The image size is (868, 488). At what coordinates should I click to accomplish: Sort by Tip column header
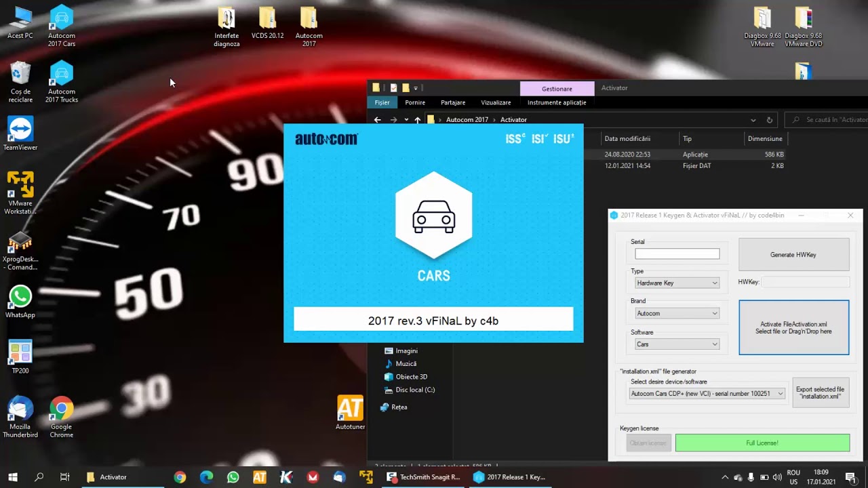pyautogui.click(x=687, y=138)
